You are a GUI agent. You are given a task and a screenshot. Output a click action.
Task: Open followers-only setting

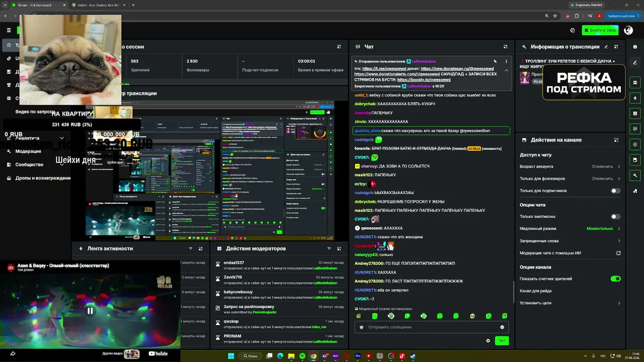pos(570,178)
